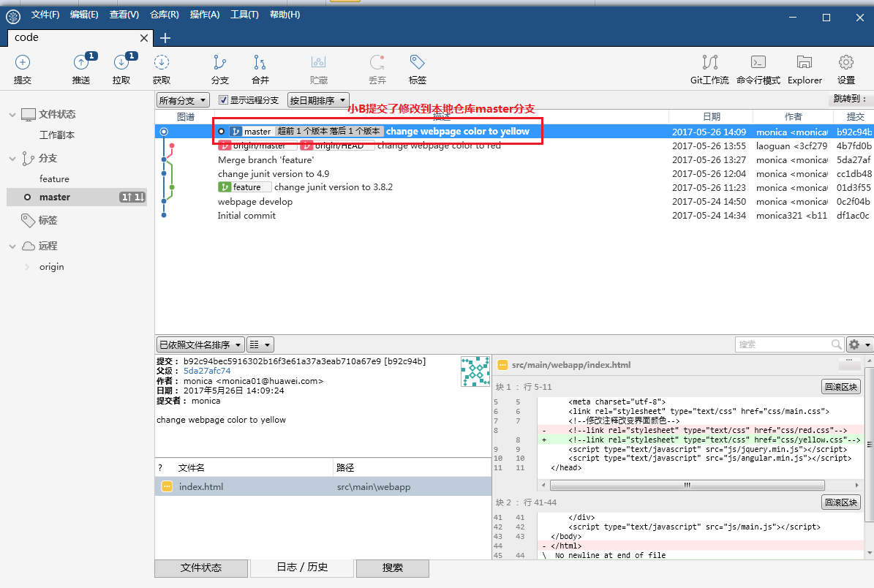The height and width of the screenshot is (588, 874).
Task: Click the search magnifier icon
Action: 836,344
